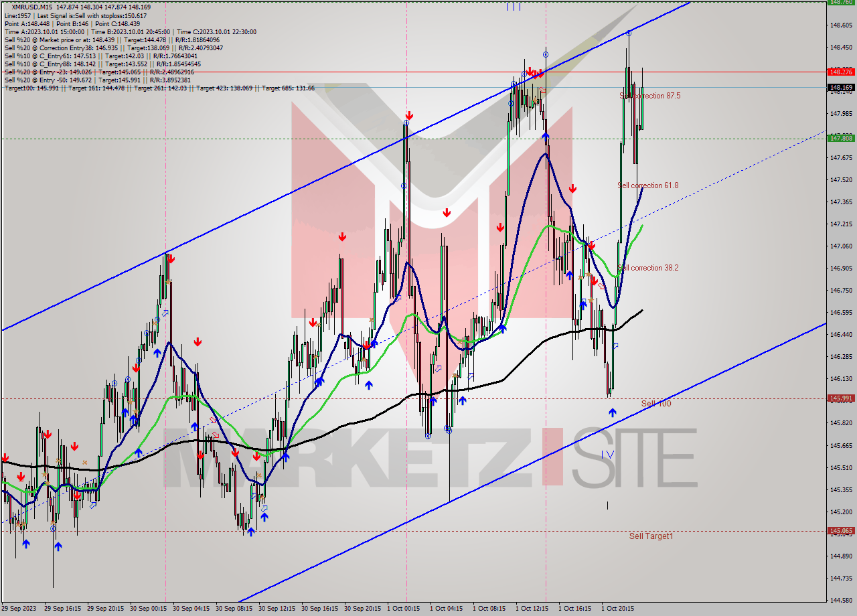Click the 145.665 price axis value
Screen dimensions: 857x616
pyautogui.click(x=841, y=445)
